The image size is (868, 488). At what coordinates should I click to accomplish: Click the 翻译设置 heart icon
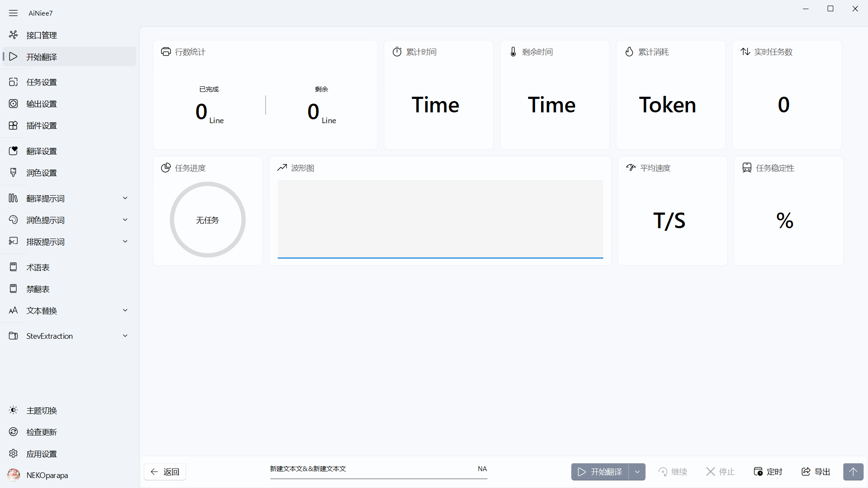click(x=13, y=151)
